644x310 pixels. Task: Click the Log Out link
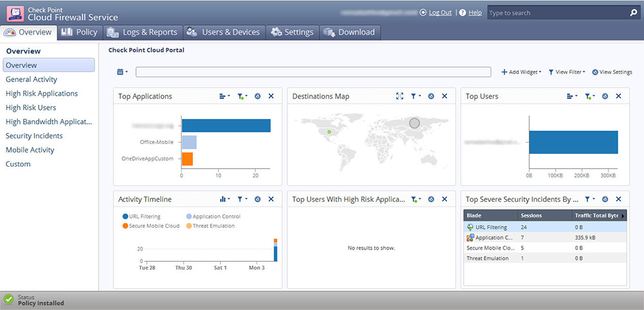(440, 13)
